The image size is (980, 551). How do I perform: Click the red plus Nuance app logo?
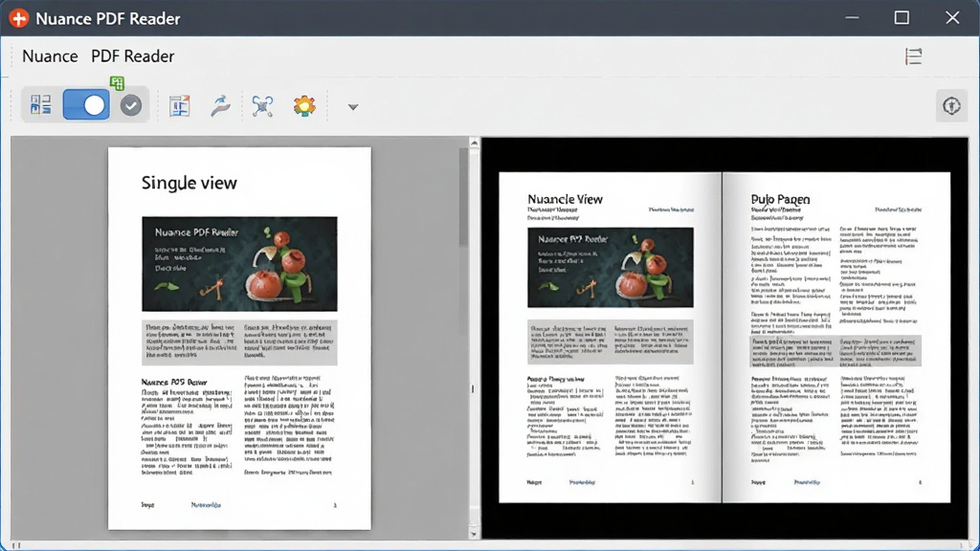(x=19, y=18)
